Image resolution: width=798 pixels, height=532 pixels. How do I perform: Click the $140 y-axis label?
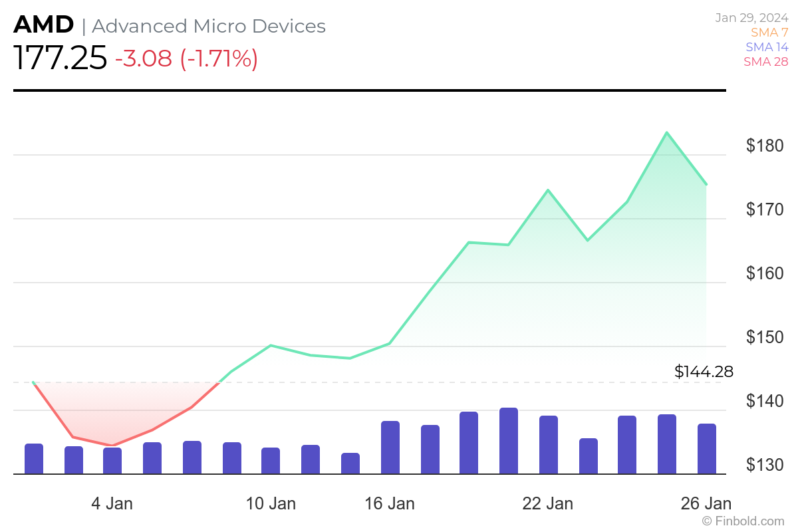click(765, 401)
